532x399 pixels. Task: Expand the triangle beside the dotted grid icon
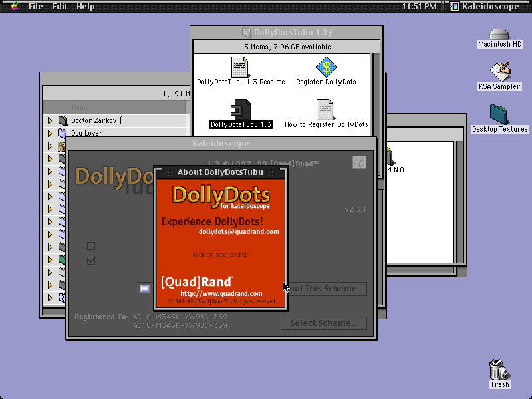point(50,297)
